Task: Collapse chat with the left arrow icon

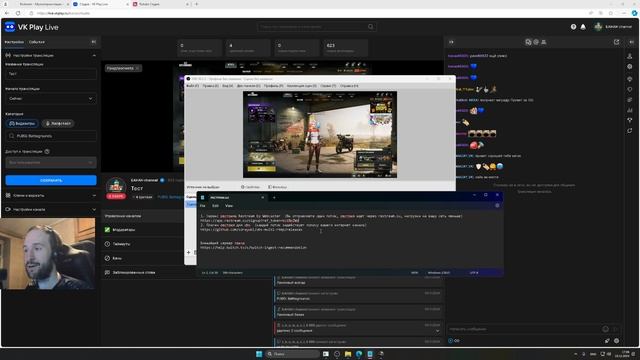Action: coord(451,42)
